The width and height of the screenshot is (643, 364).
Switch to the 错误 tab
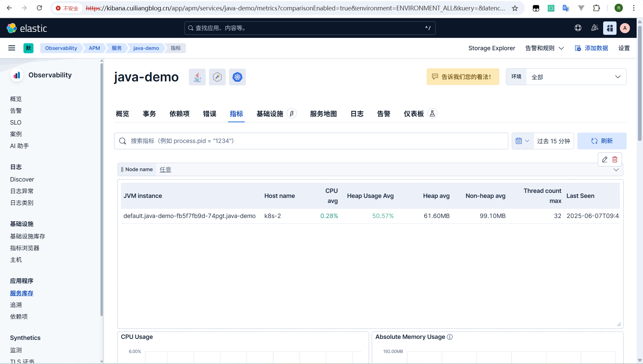tap(210, 114)
